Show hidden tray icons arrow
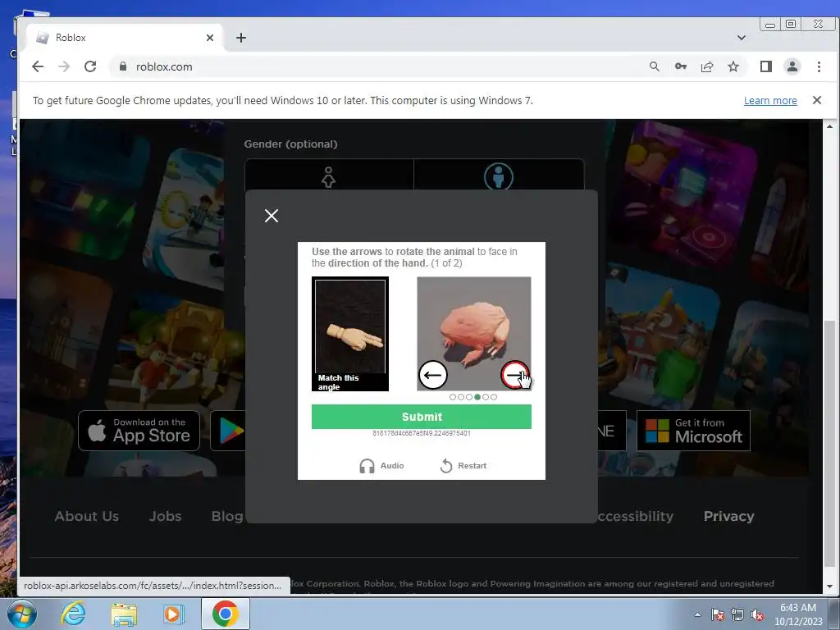Viewport: 840px width, 630px height. pos(697,614)
